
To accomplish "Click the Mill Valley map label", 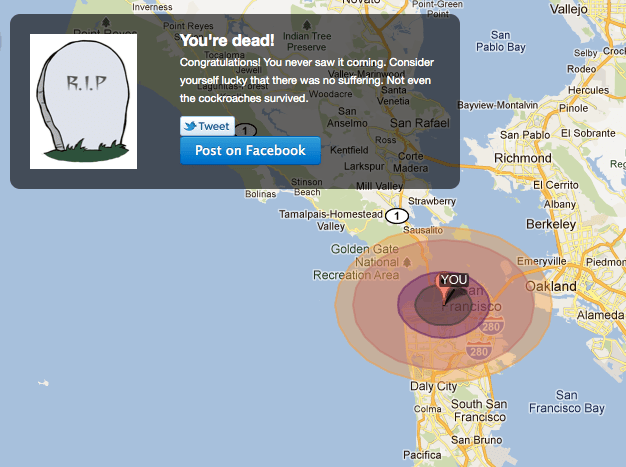I will point(379,186).
